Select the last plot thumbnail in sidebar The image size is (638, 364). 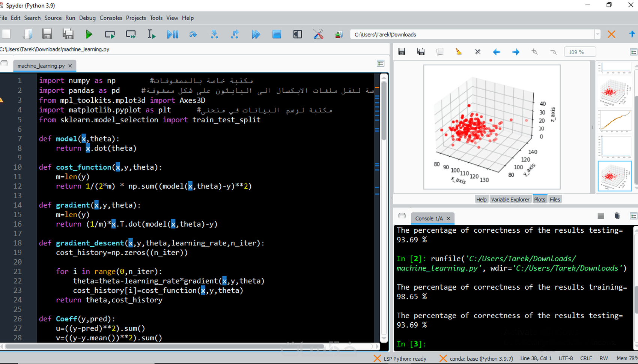pyautogui.click(x=614, y=175)
